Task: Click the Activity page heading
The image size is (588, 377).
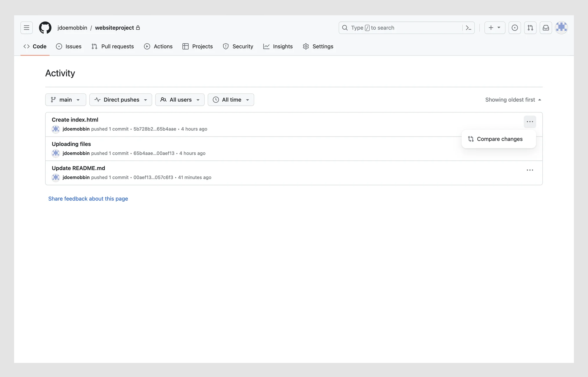Action: pos(60,73)
